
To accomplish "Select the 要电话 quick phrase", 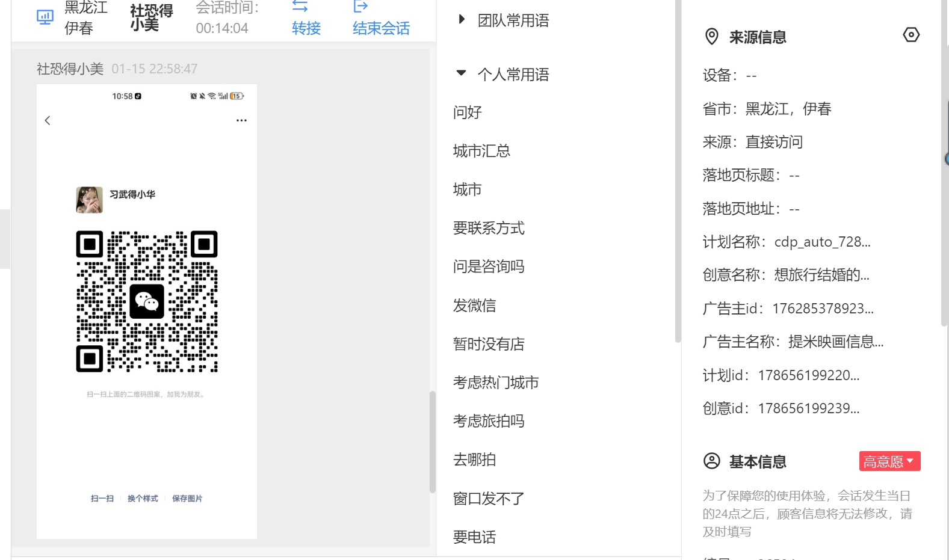I will (x=475, y=537).
